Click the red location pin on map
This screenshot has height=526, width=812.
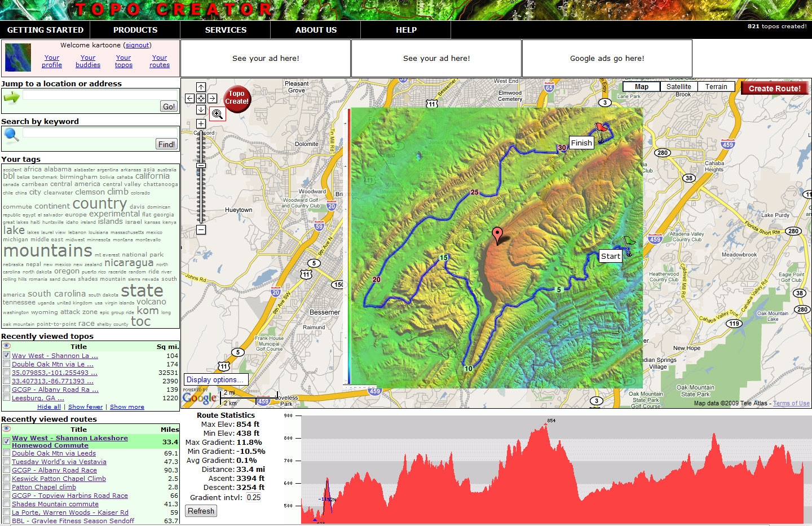pyautogui.click(x=497, y=235)
